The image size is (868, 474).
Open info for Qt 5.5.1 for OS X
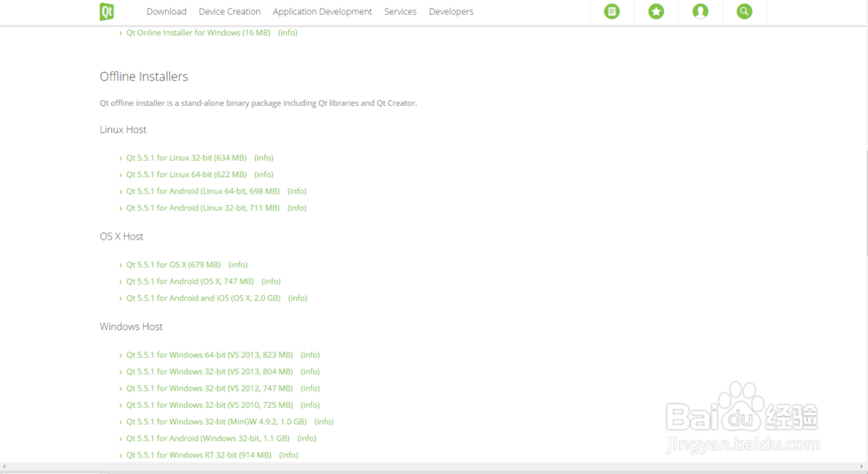tap(238, 265)
